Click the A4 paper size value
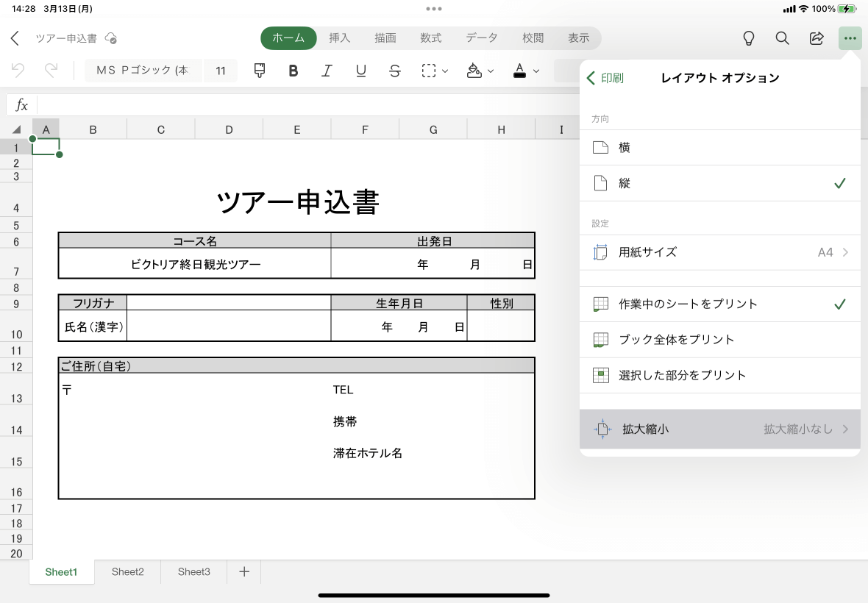Image resolution: width=868 pixels, height=603 pixels. tap(825, 252)
